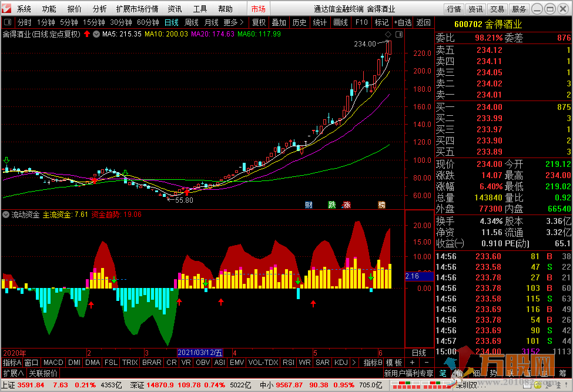Viewport: 573px width, 392px height.
Task: Select the 30分钟 period
Action: point(121,22)
